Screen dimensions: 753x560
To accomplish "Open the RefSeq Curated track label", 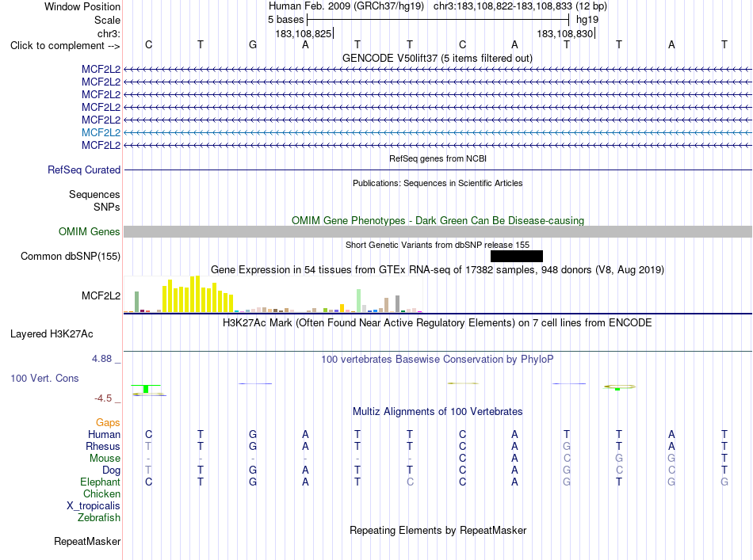I will pyautogui.click(x=83, y=170).
